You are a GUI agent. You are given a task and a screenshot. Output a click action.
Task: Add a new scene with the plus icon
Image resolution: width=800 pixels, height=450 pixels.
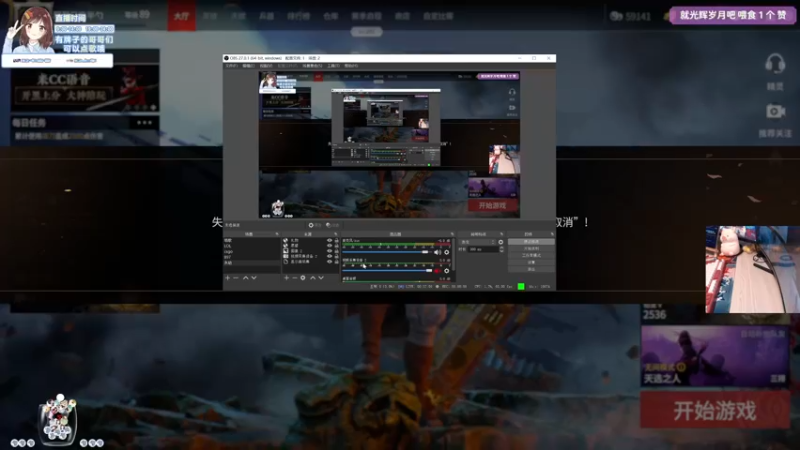pyautogui.click(x=227, y=278)
